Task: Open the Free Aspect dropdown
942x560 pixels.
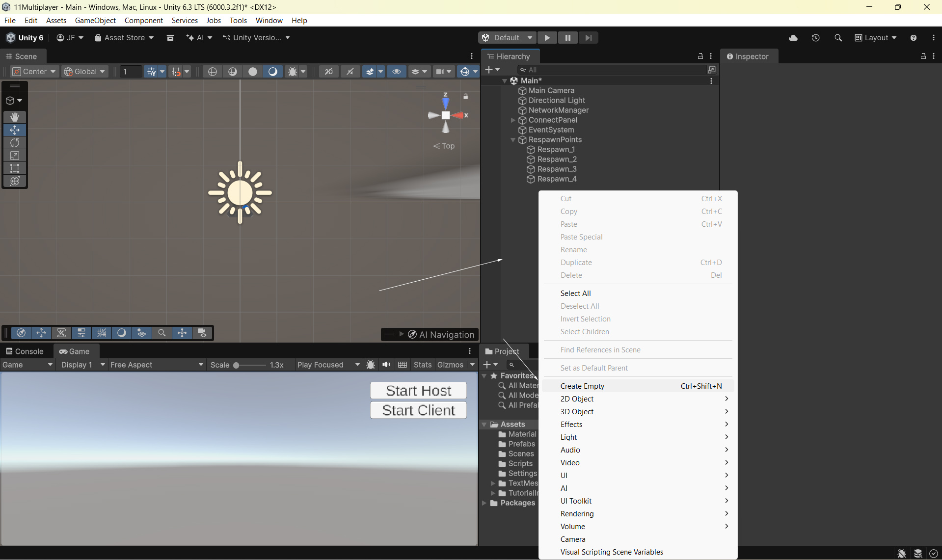Action: coord(156,365)
